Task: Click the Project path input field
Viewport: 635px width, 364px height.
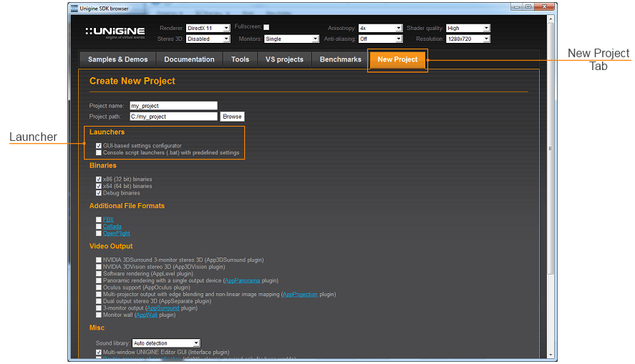Action: (x=173, y=117)
